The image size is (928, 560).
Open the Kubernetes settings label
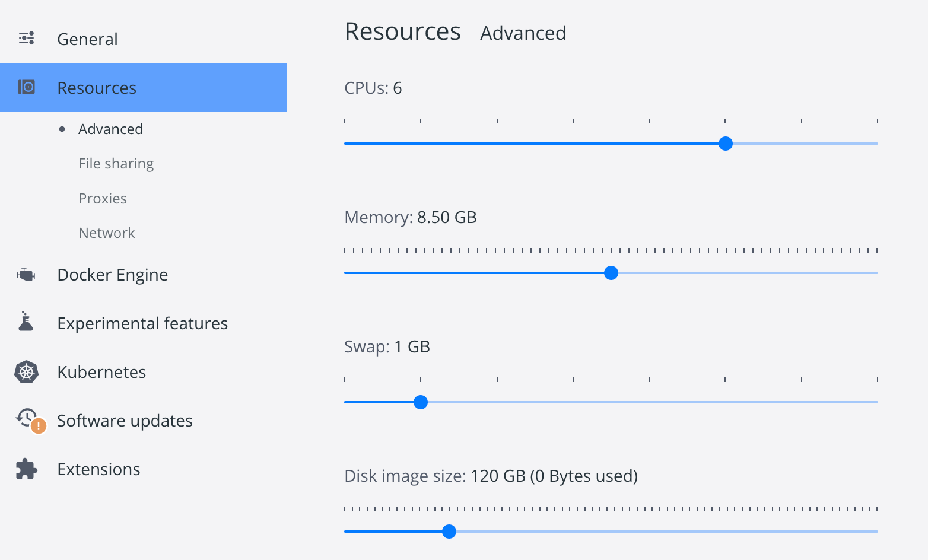[x=101, y=372]
